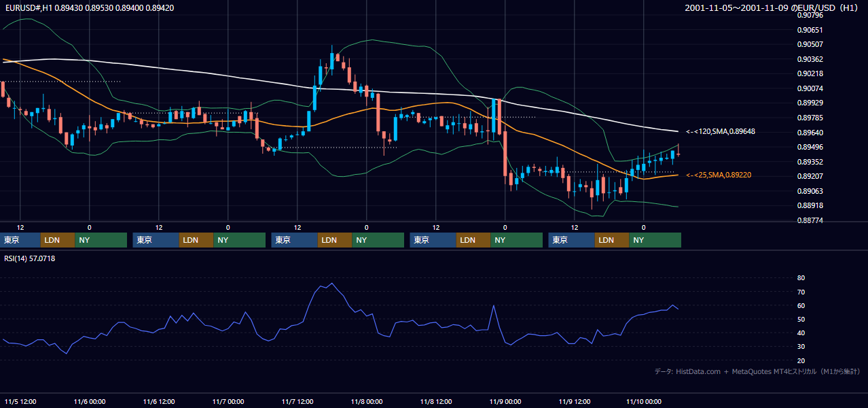Click price axis value 0.88918
The width and height of the screenshot is (868, 408).
810,205
